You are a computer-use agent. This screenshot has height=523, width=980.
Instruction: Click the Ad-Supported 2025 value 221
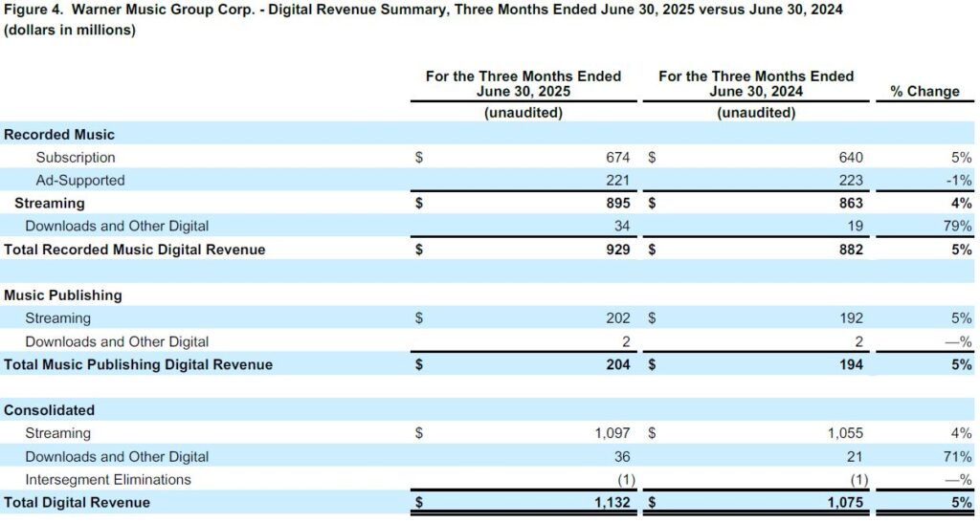(617, 181)
